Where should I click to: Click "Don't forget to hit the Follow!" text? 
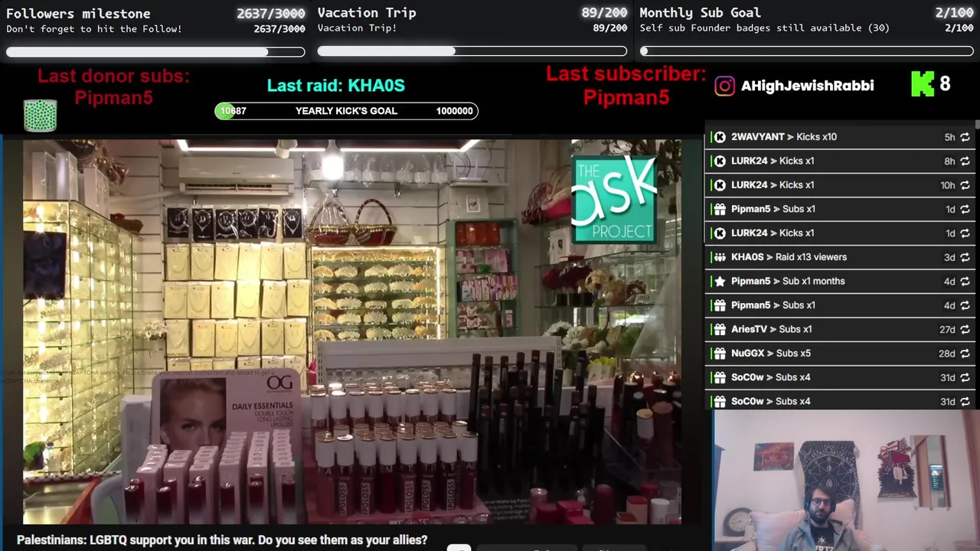pos(94,29)
